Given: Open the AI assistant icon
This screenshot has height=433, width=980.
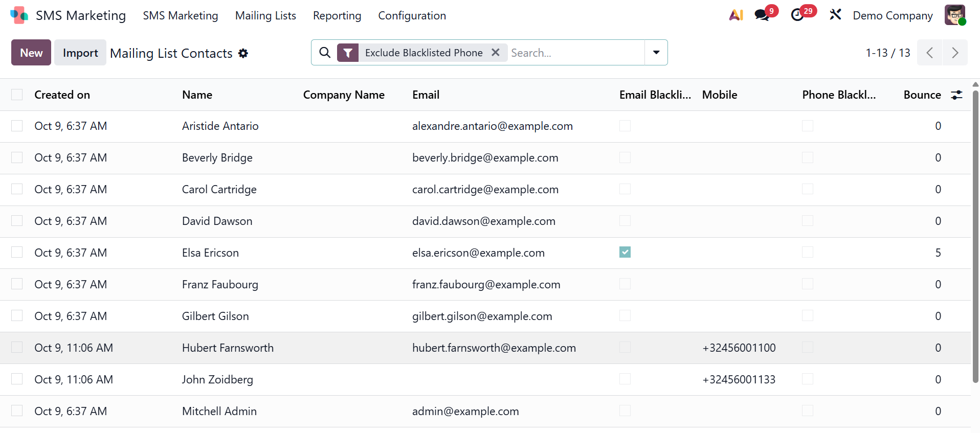Looking at the screenshot, I should coord(736,15).
